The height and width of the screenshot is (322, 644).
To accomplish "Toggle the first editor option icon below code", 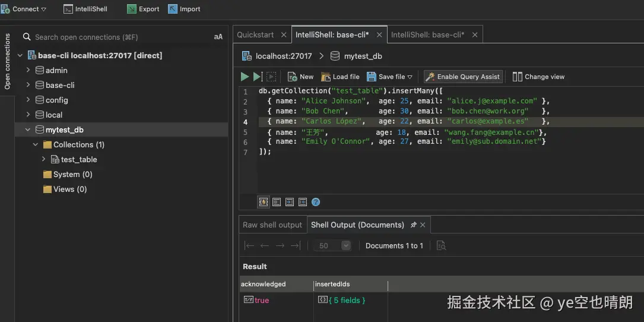I will click(264, 202).
